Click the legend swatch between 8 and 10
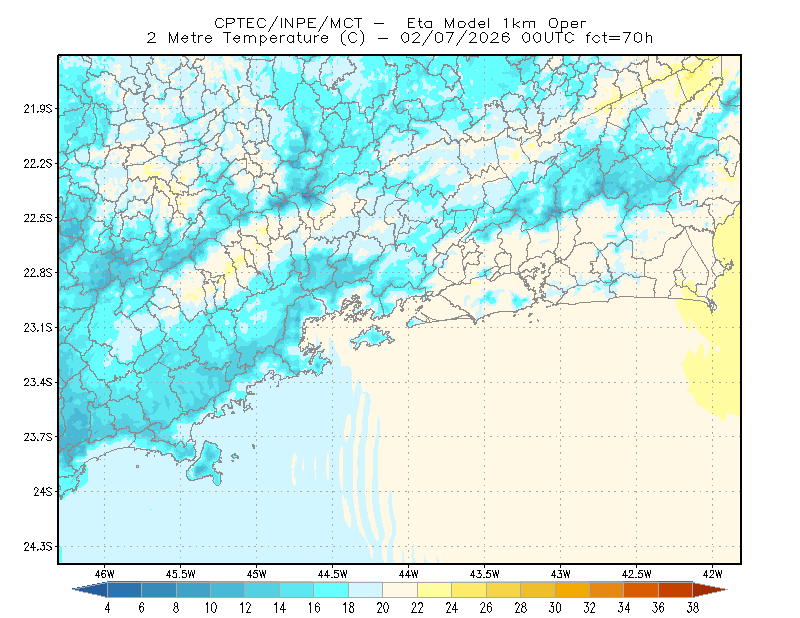This screenshot has height=618, width=800. click(193, 590)
